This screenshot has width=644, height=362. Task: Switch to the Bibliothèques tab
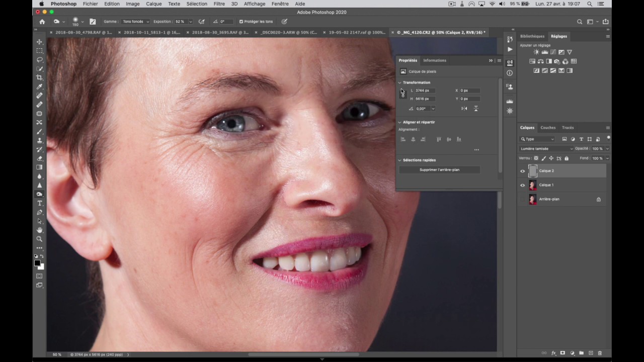[x=532, y=36]
